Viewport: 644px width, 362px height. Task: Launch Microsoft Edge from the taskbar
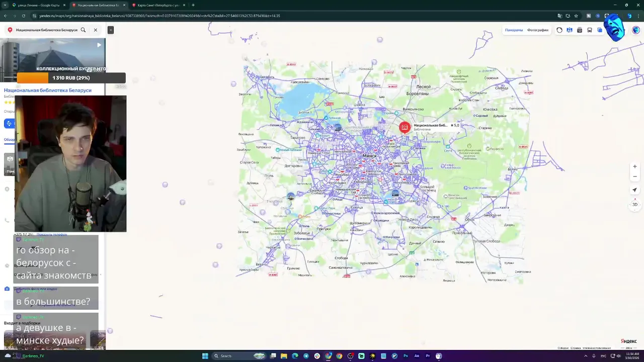pyautogui.click(x=295, y=356)
